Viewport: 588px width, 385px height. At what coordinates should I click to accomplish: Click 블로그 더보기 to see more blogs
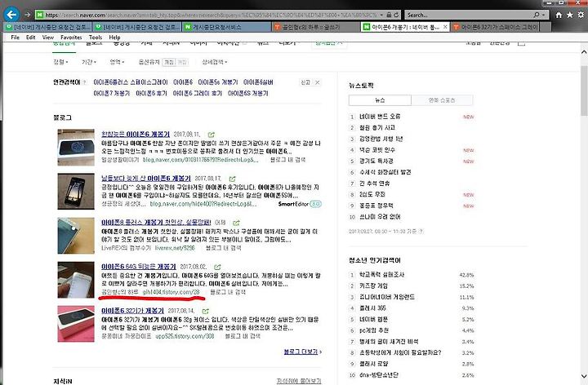[x=303, y=352]
